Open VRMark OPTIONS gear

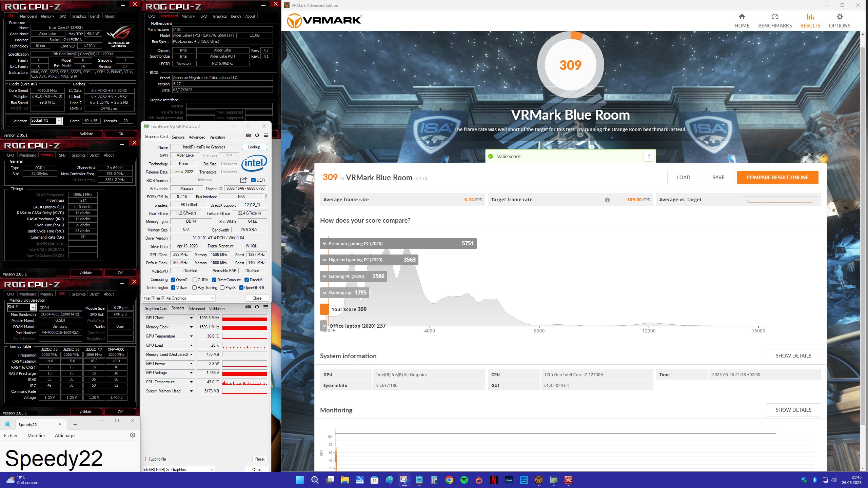(x=839, y=21)
